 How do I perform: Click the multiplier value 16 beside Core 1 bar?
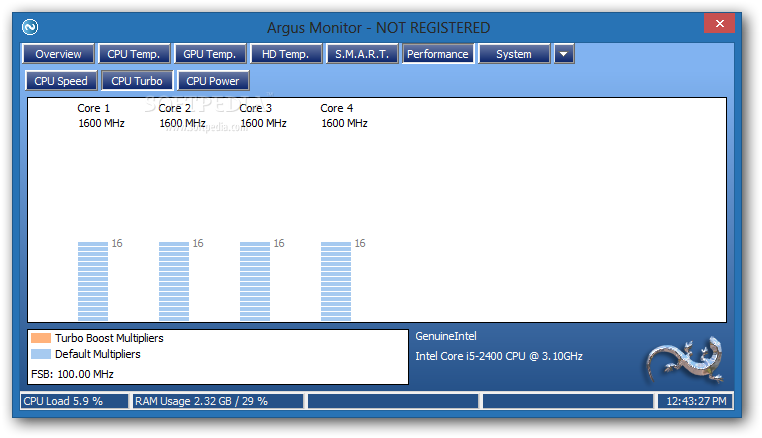(117, 243)
